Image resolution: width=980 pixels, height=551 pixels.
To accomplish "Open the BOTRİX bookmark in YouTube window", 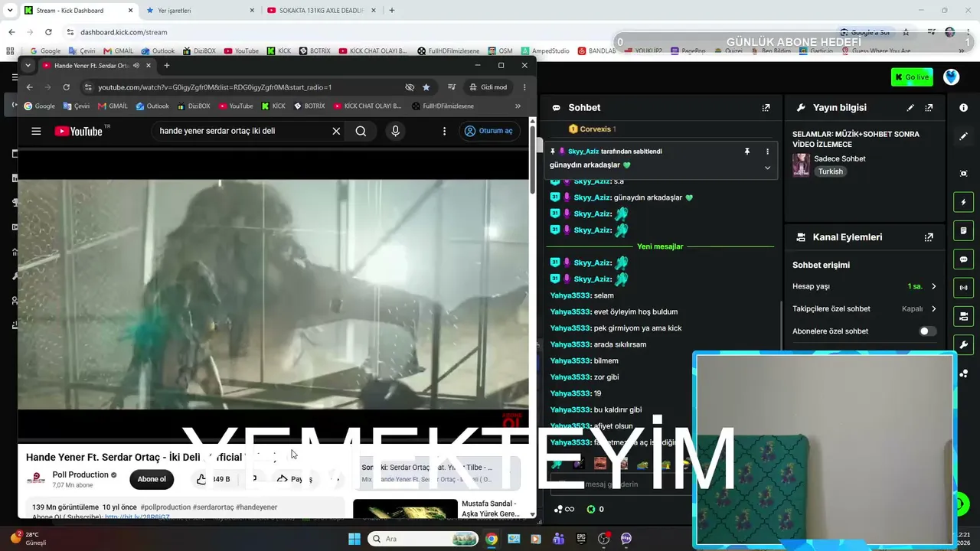I will (309, 106).
